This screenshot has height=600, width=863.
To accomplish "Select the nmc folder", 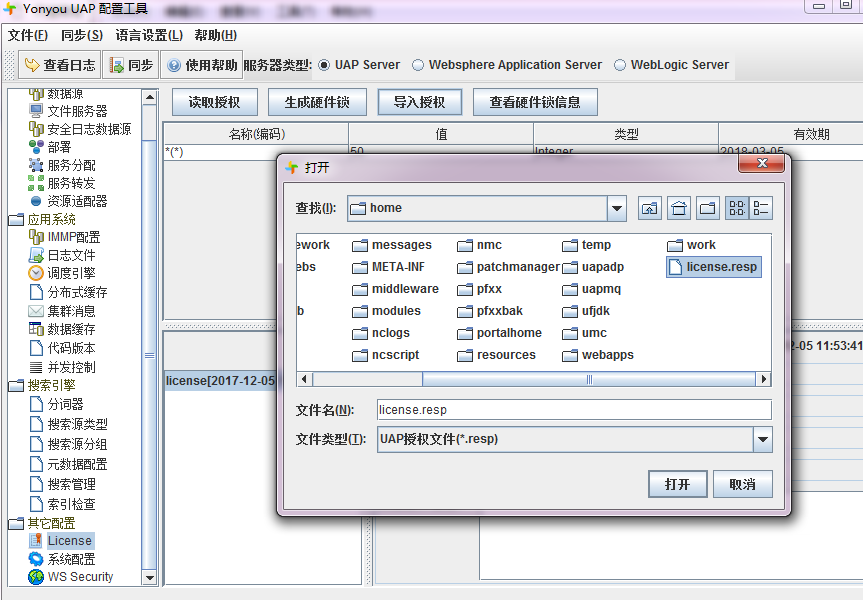I will click(479, 245).
